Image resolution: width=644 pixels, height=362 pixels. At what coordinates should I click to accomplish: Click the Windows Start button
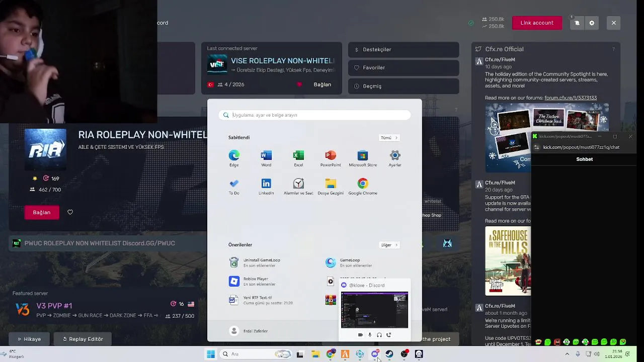tap(211, 354)
